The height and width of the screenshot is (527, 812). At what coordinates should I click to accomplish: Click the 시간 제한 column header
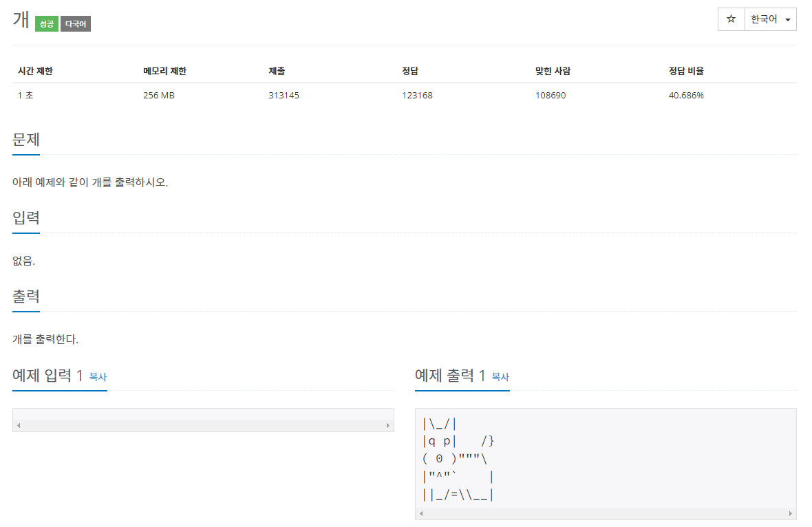(35, 71)
